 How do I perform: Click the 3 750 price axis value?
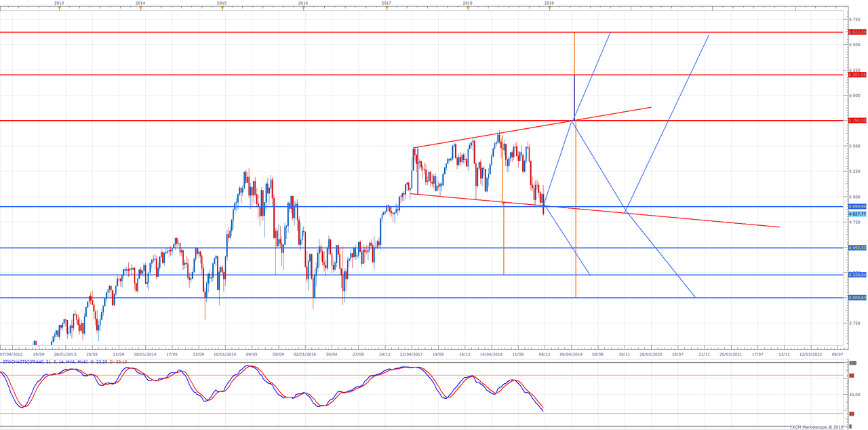pyautogui.click(x=855, y=324)
